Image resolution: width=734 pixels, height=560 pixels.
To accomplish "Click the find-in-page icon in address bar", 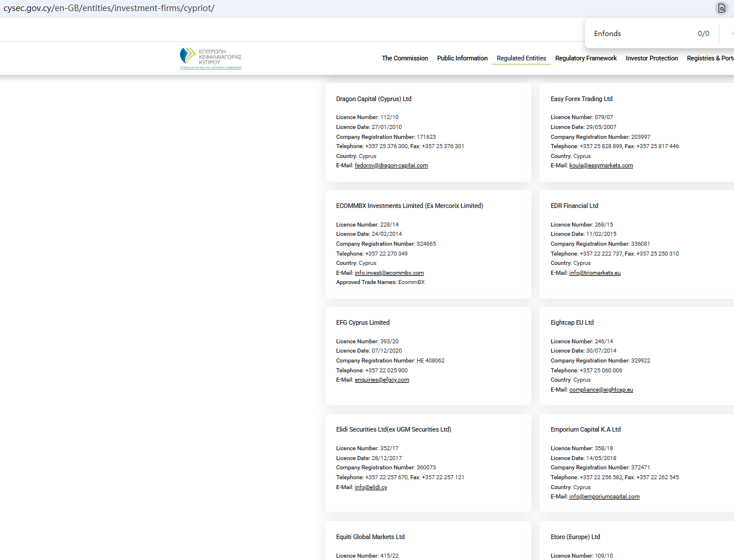I will pyautogui.click(x=721, y=8).
